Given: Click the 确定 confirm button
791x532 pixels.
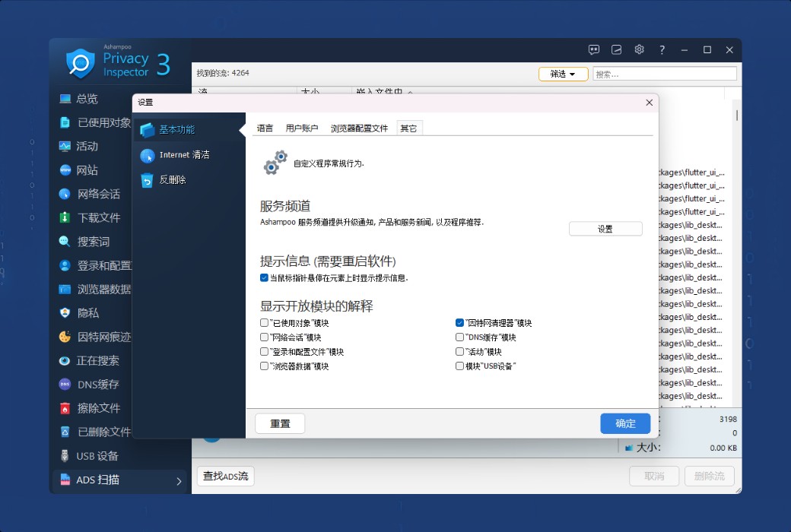Looking at the screenshot, I should (625, 424).
